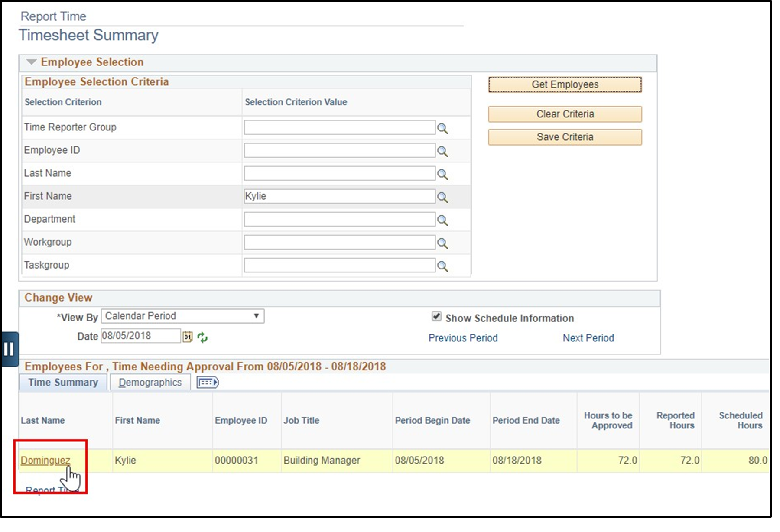Click the Get Employees button

tap(565, 84)
